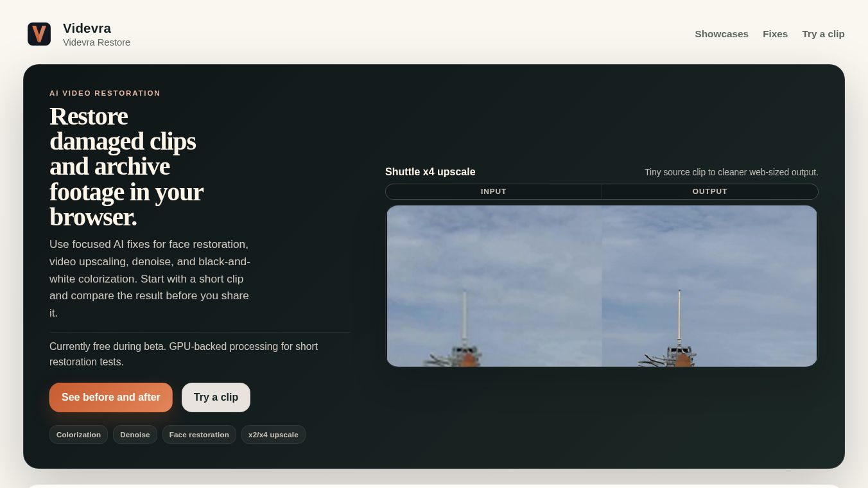This screenshot has height=488, width=868.
Task: Click the Videvra Restore subtitle
Action: 96,42
